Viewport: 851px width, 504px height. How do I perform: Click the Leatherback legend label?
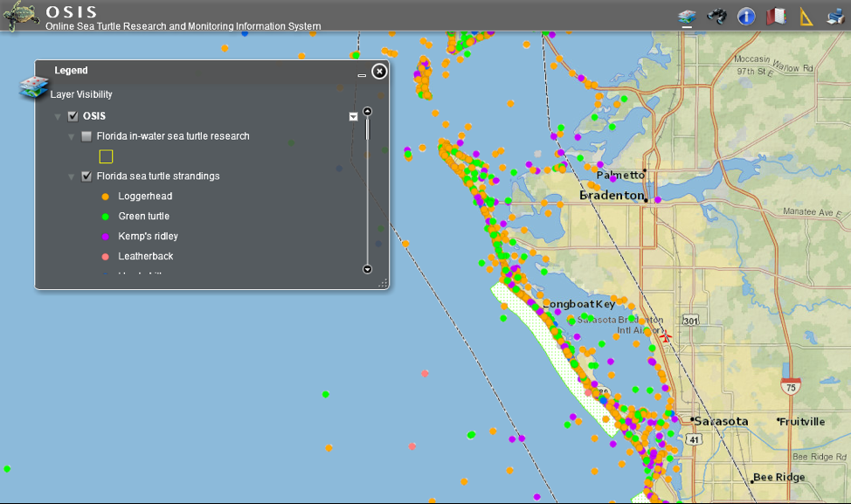click(146, 257)
